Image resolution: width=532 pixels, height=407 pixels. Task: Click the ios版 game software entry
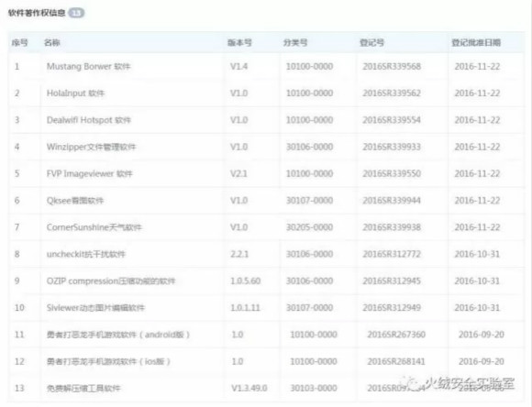[x=108, y=361]
